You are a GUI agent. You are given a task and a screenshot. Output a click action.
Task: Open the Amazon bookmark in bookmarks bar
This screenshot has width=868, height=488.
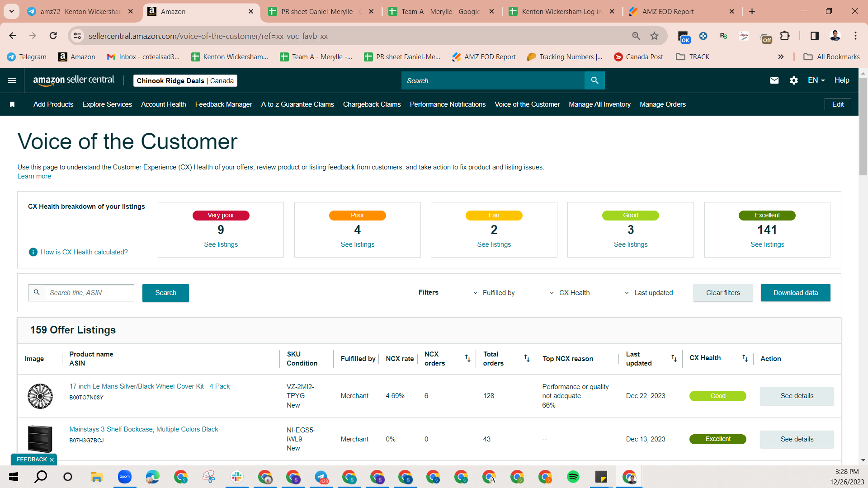click(x=77, y=57)
